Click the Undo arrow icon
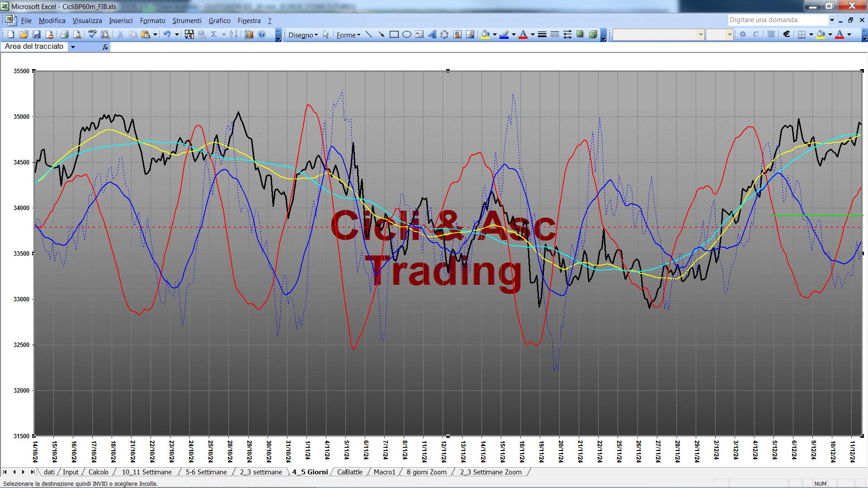The height and width of the screenshot is (488, 868). [x=167, y=34]
